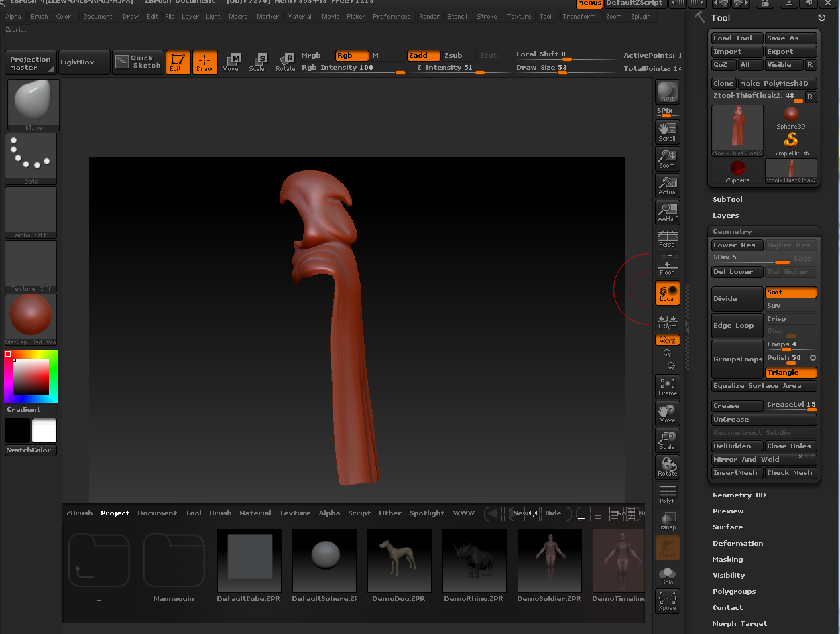Select the top shelf Move tool
Viewport: 840px width, 634px height.
pyautogui.click(x=231, y=62)
